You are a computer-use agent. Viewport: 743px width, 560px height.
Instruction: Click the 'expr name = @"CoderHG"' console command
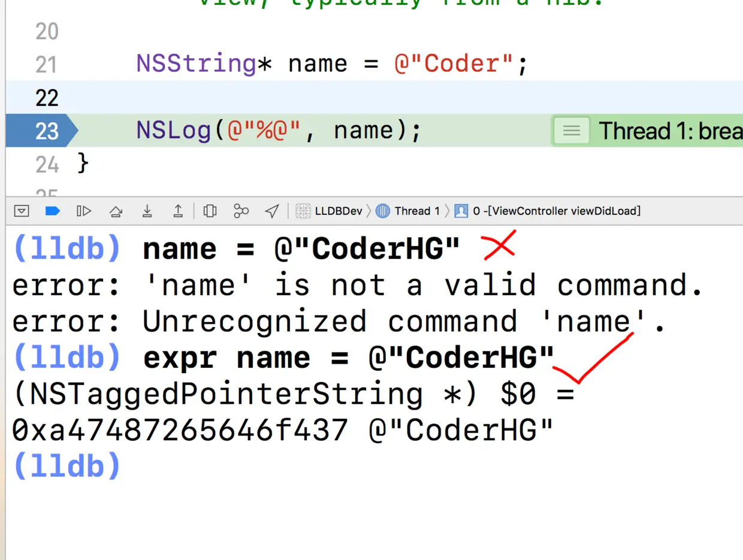349,359
